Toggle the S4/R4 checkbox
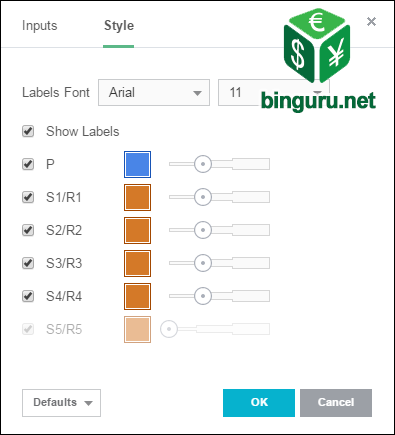This screenshot has width=395, height=435. click(x=28, y=296)
